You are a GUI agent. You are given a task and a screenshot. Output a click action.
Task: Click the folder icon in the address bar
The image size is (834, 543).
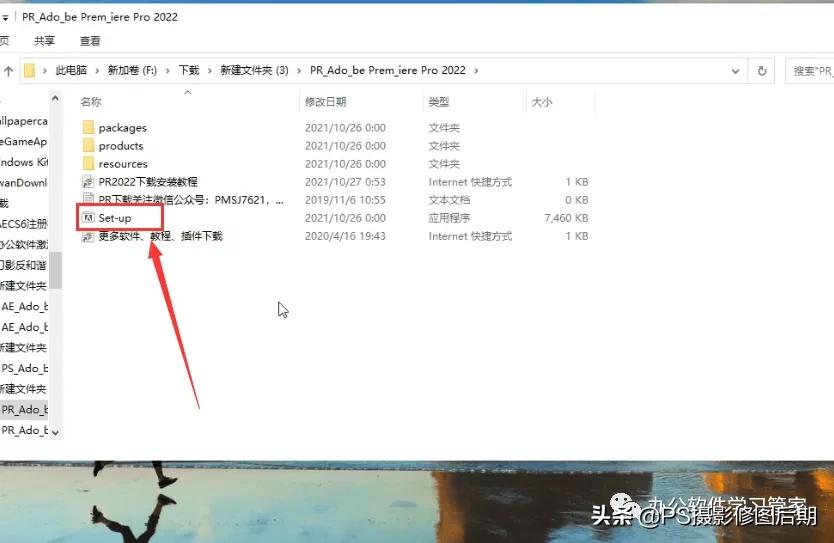pyautogui.click(x=29, y=70)
